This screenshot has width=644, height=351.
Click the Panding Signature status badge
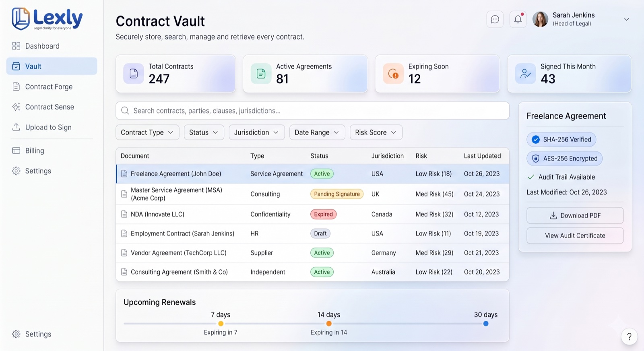337,194
